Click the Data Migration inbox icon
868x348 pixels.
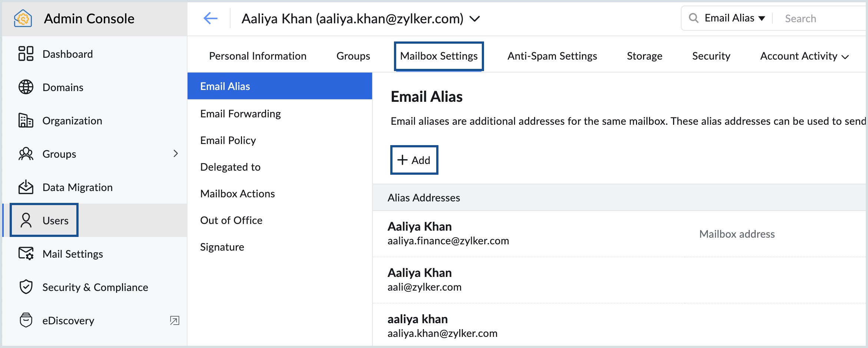[26, 187]
